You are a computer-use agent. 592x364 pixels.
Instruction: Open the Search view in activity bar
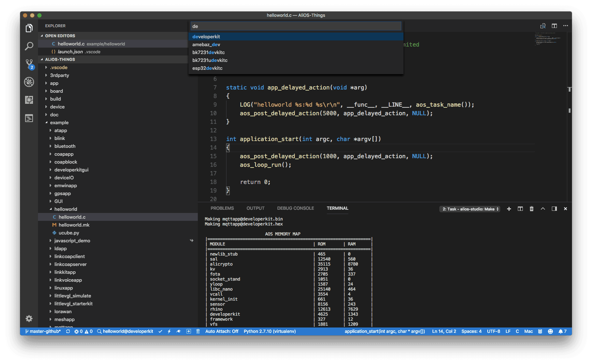coord(29,46)
